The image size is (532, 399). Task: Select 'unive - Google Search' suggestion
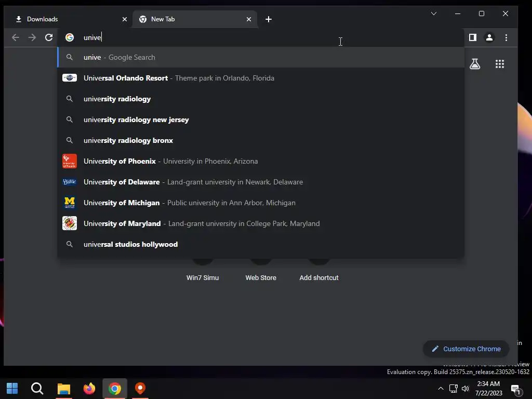(x=261, y=57)
